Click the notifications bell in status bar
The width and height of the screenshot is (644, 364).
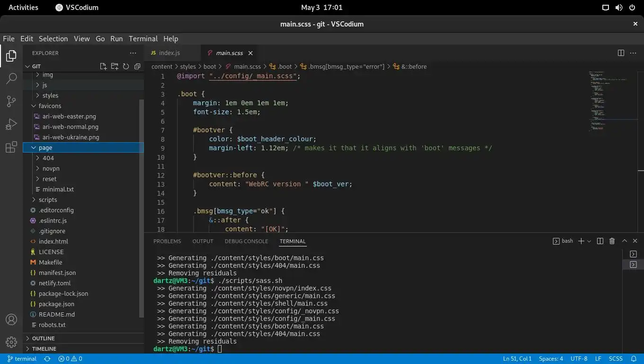634,359
